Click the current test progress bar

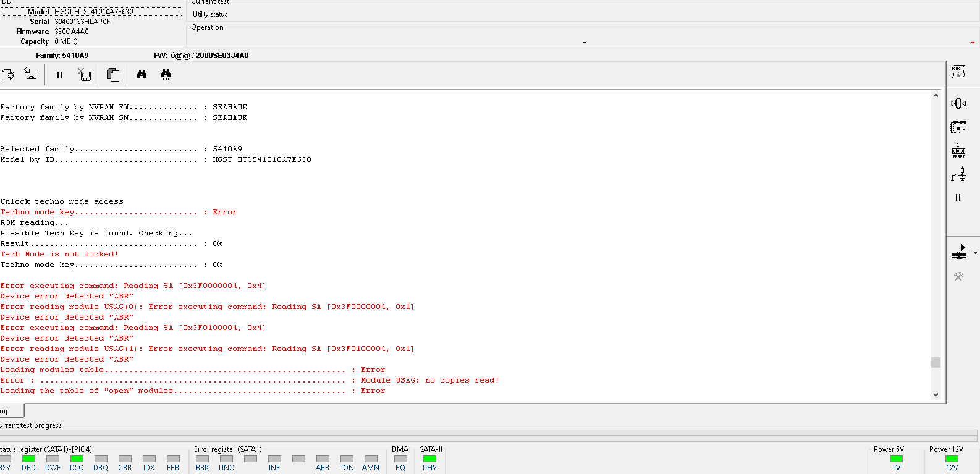pyautogui.click(x=489, y=435)
